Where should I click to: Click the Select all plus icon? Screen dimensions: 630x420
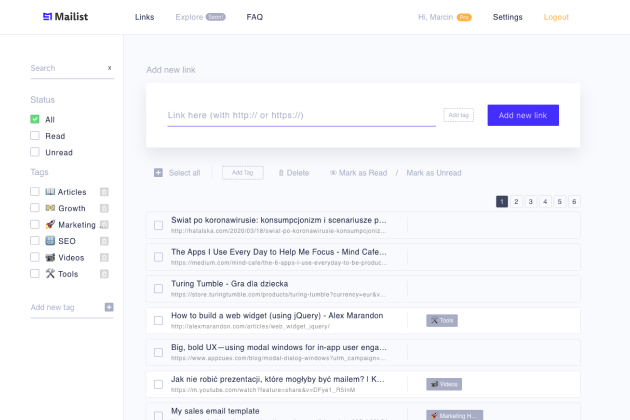click(158, 173)
